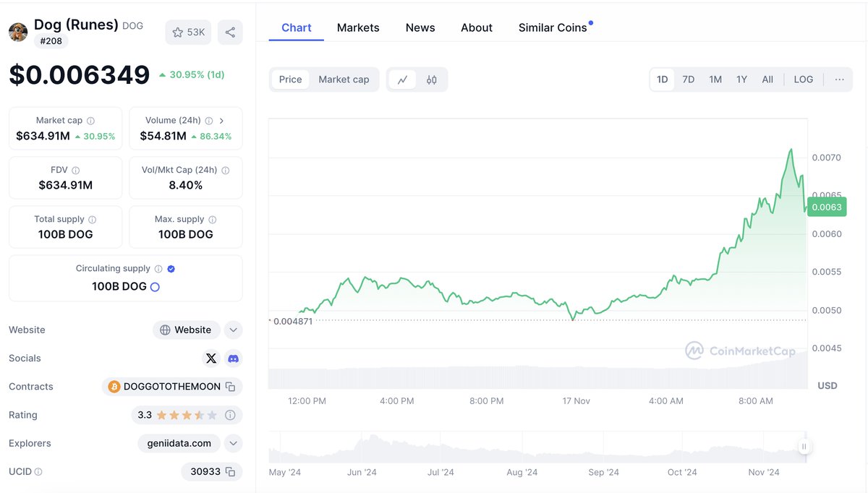
Task: Open the Chart tab
Action: [x=297, y=27]
